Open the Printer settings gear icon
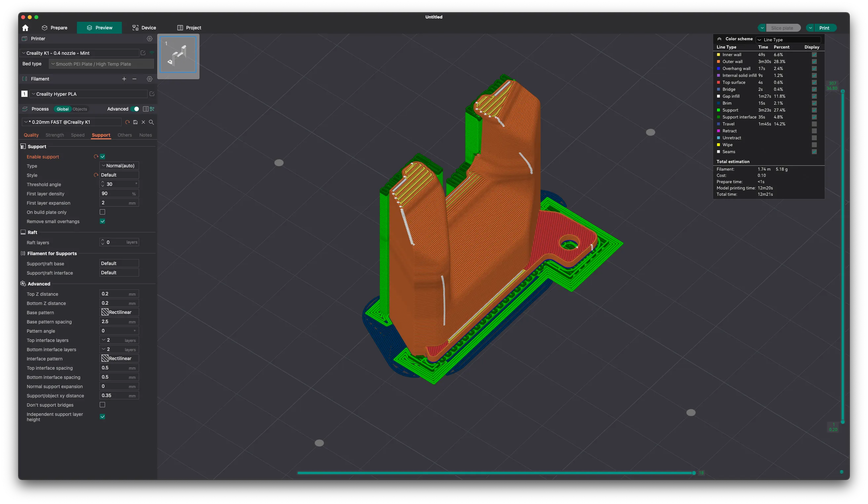This screenshot has width=868, height=504. tap(150, 39)
